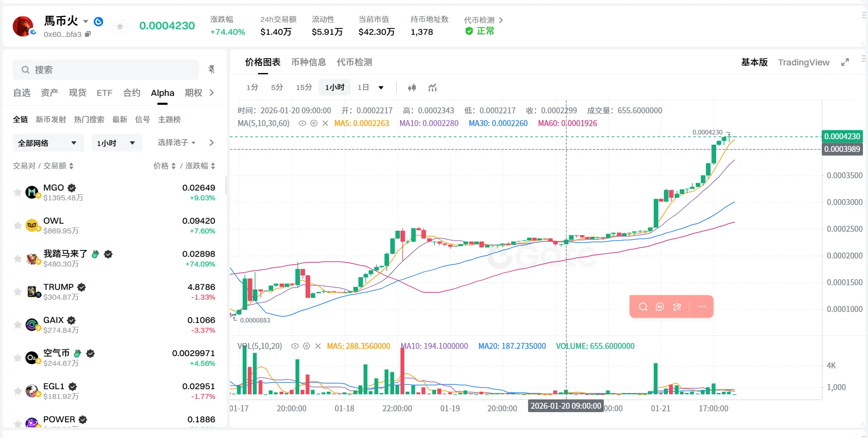Image resolution: width=868 pixels, height=438 pixels.
Task: Remove the MA indicator
Action: 325,124
